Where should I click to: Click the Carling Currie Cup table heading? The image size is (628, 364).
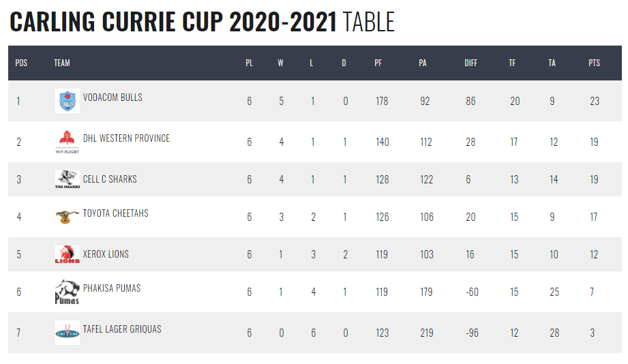coord(202,22)
